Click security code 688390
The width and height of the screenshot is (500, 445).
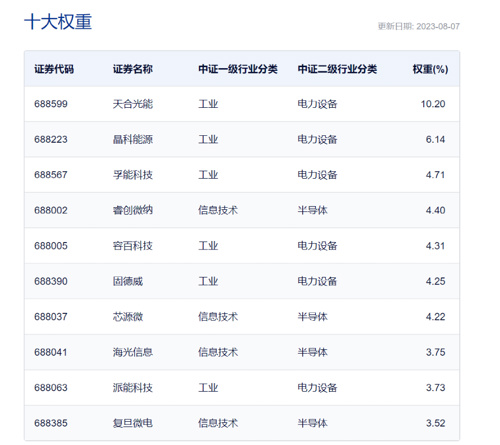pos(51,281)
